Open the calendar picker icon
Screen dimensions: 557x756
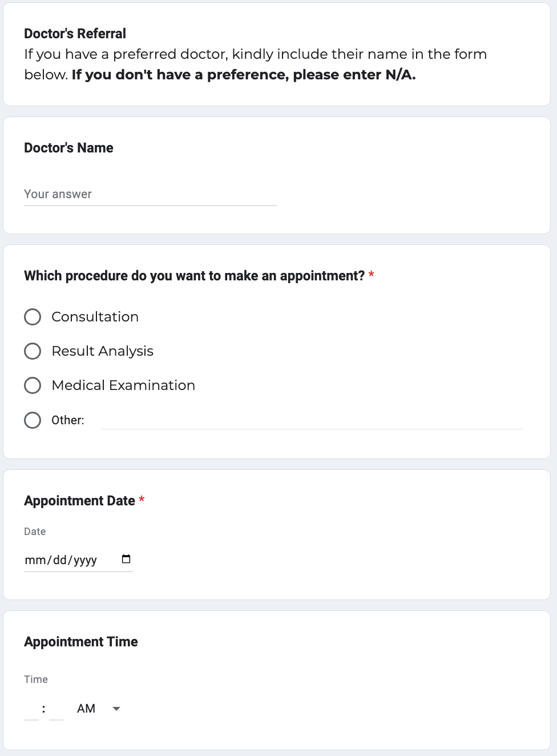(x=126, y=559)
